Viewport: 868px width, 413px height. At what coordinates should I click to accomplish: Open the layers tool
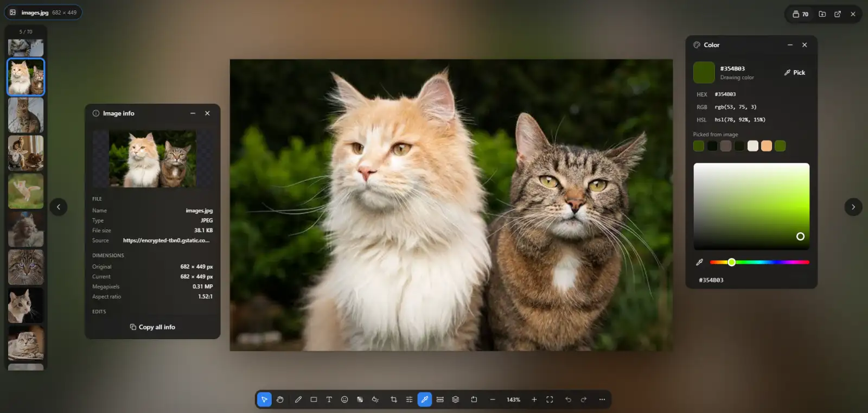click(x=456, y=399)
